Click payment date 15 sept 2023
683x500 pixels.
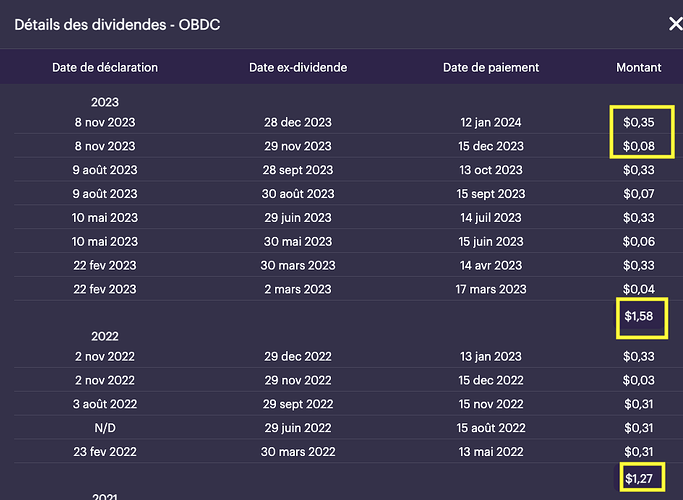click(x=491, y=194)
